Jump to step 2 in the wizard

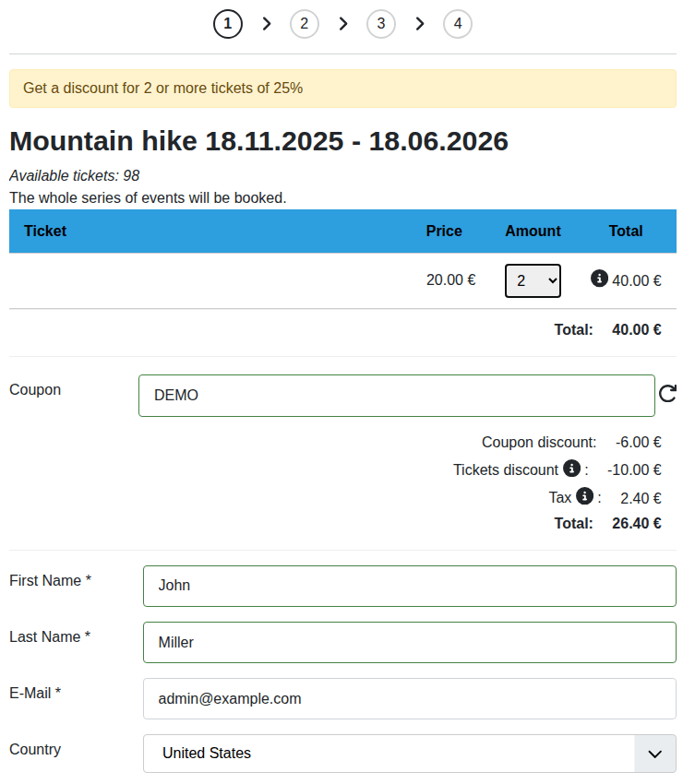coord(305,24)
